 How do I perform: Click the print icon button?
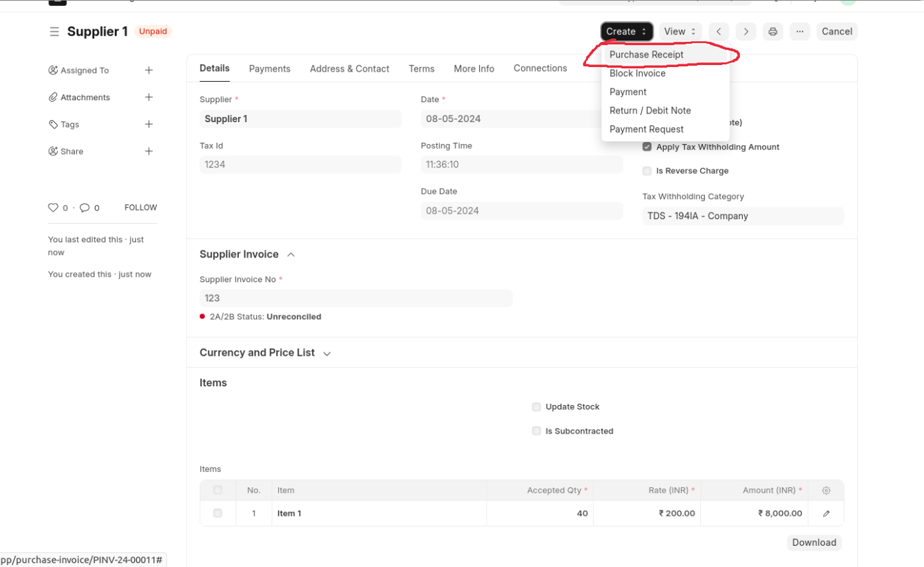click(x=773, y=31)
